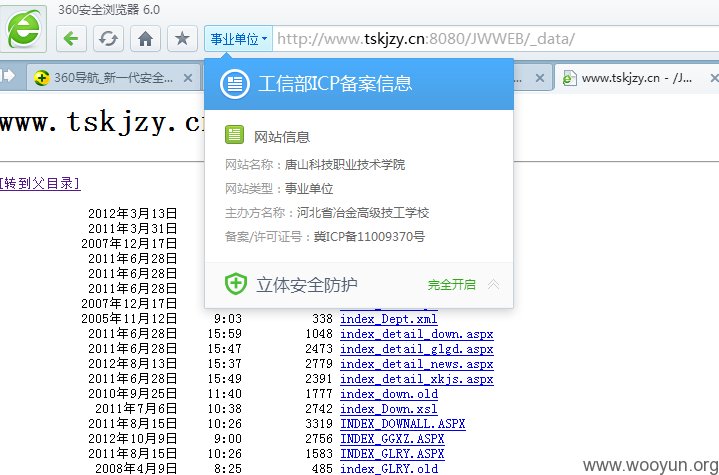This screenshot has width=719, height=475.
Task: Click the 完全开启 status text
Action: coord(451,285)
